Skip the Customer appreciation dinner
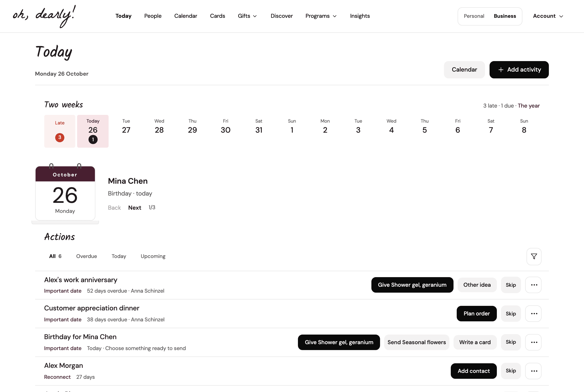Viewport: 584px width, 392px height. (x=511, y=314)
